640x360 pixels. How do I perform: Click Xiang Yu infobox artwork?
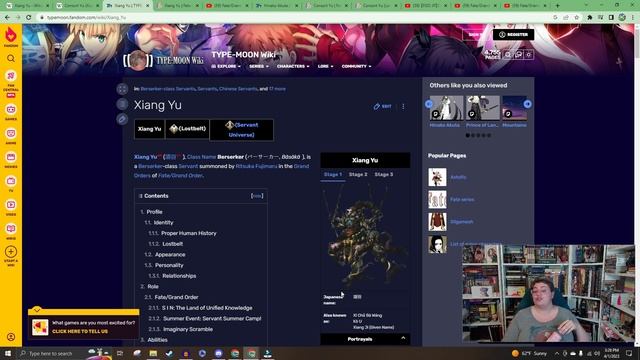[365, 236]
